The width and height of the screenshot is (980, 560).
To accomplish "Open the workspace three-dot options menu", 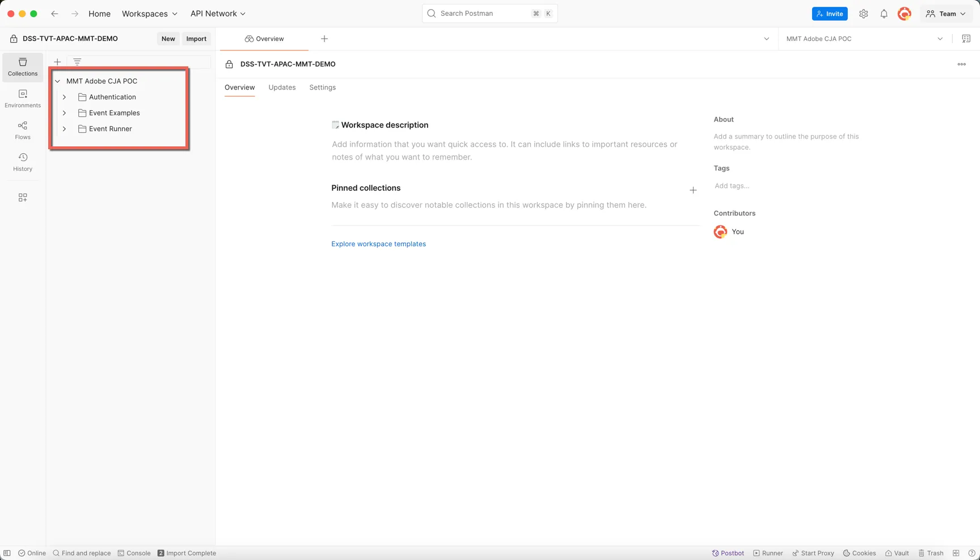I will coord(961,64).
